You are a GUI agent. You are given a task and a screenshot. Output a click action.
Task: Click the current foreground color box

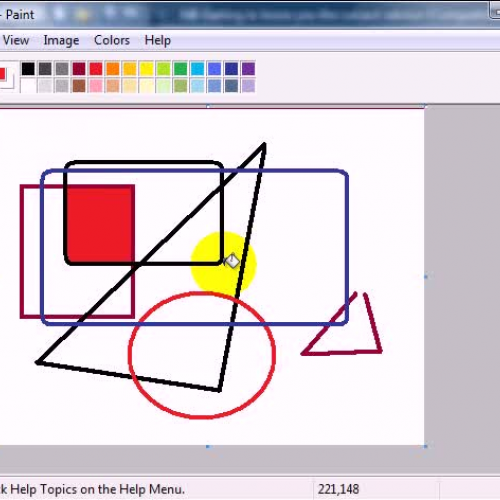[x=3, y=74]
